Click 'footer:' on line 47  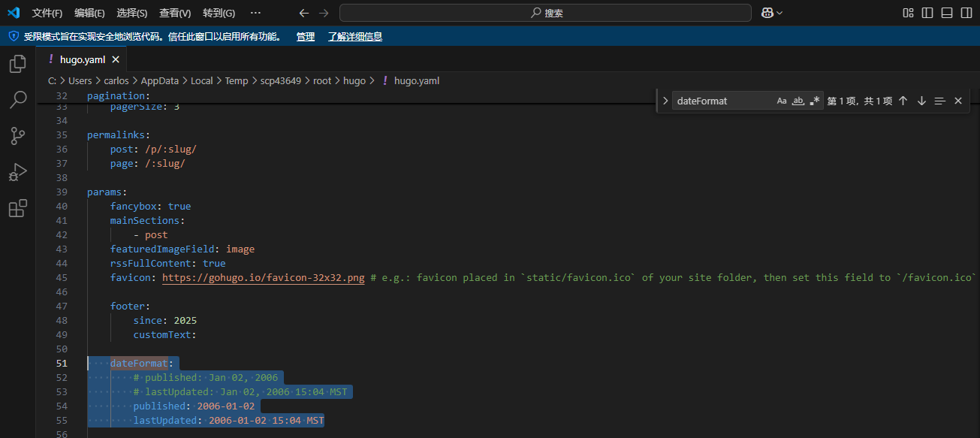[131, 307]
